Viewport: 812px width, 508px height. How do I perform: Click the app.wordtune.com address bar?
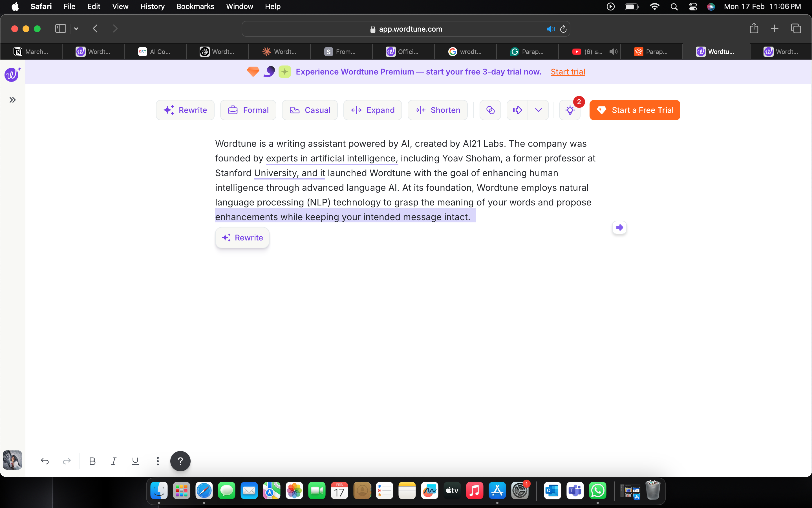pos(406,29)
